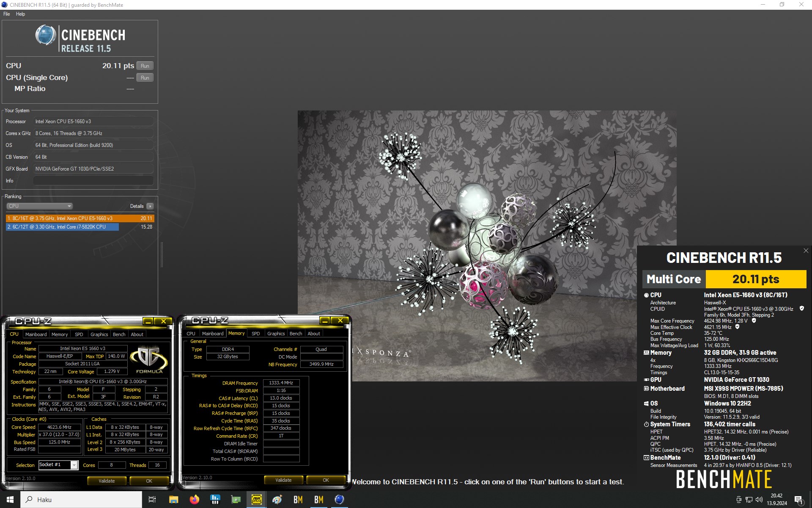Click the BenchMate code icon in result panel

pyautogui.click(x=646, y=458)
